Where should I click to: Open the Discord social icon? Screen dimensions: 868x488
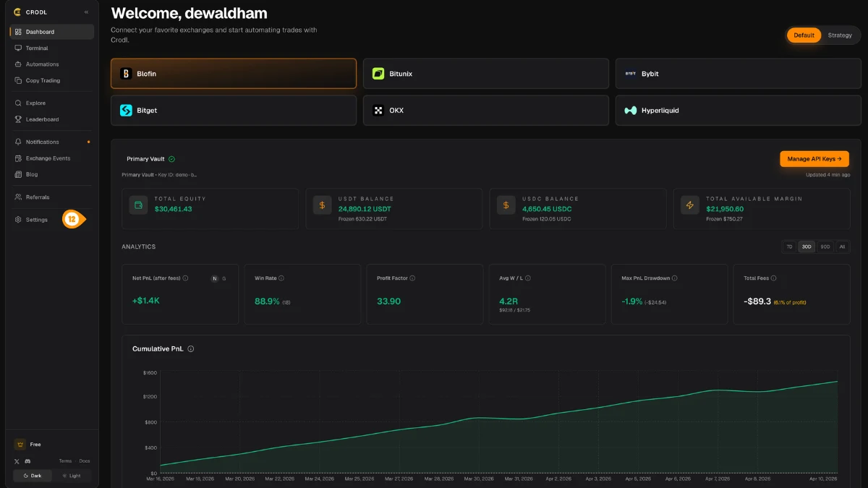coord(27,461)
